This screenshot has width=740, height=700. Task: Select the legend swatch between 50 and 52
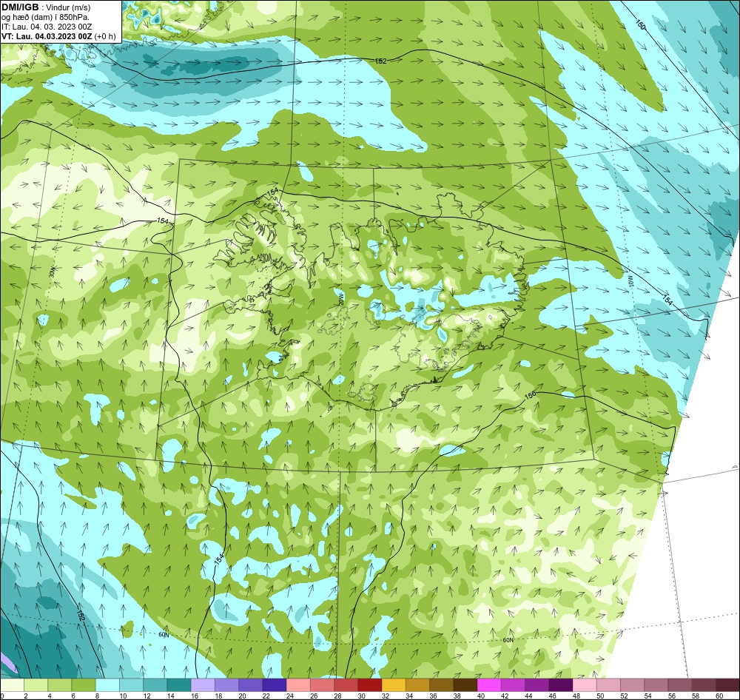[x=609, y=684]
